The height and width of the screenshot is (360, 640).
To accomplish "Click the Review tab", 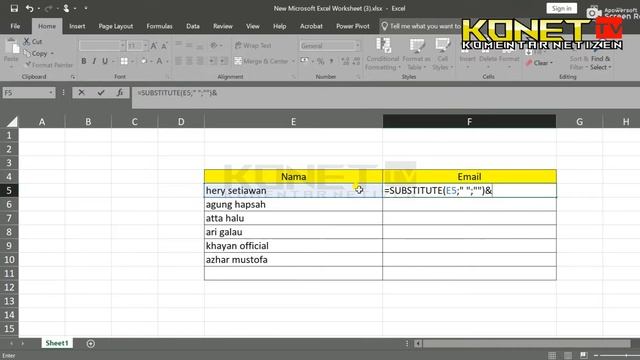I will [x=222, y=26].
